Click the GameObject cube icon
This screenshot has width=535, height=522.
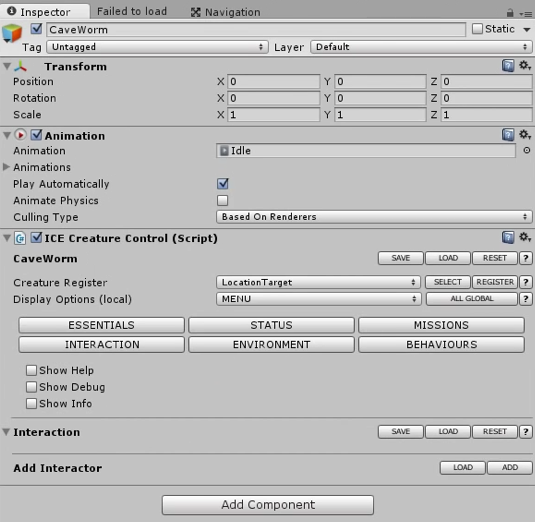pyautogui.click(x=12, y=33)
